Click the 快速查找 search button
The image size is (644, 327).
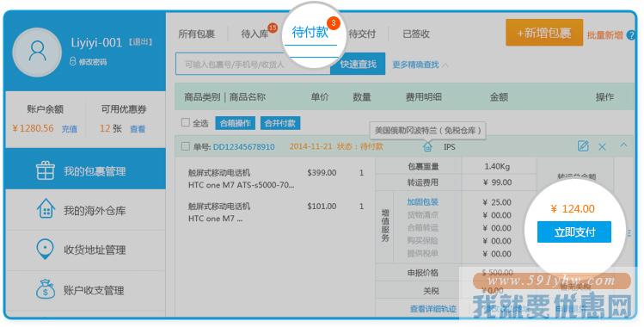click(358, 64)
